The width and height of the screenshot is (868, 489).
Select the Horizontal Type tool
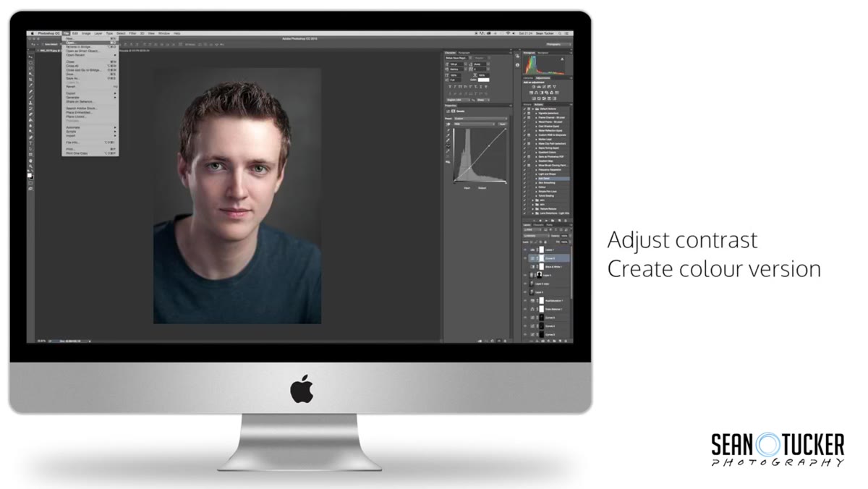30,143
